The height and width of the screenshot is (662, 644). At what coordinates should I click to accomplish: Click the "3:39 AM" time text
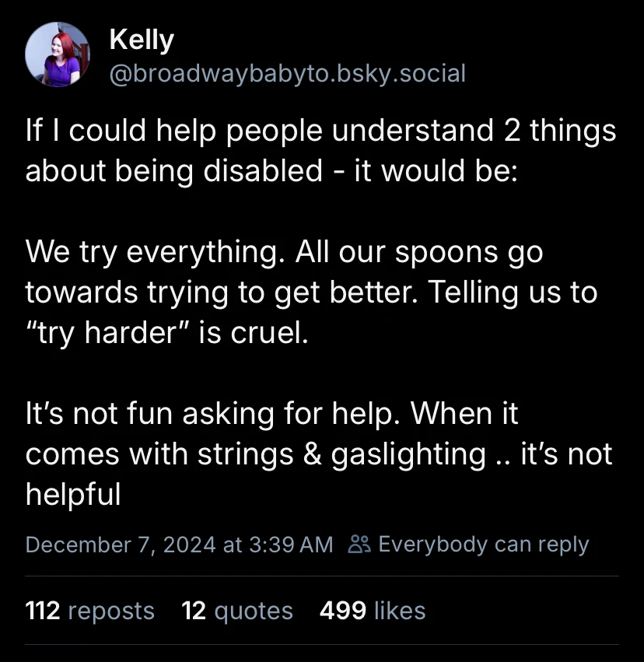pyautogui.click(x=290, y=545)
